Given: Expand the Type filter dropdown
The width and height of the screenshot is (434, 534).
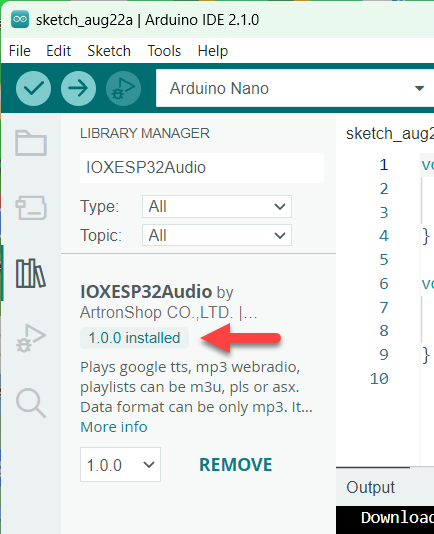Looking at the screenshot, I should tap(217, 206).
